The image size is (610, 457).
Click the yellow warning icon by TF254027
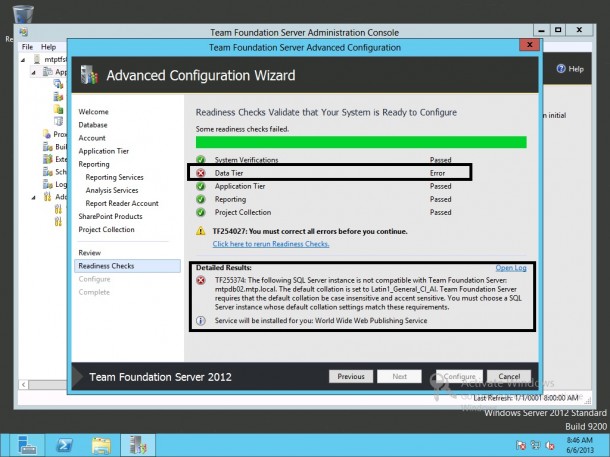tap(200, 231)
